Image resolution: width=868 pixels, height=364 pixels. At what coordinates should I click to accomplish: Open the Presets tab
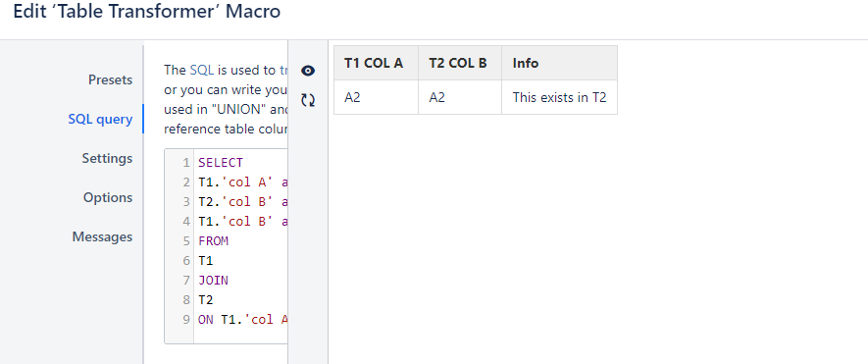tap(110, 79)
